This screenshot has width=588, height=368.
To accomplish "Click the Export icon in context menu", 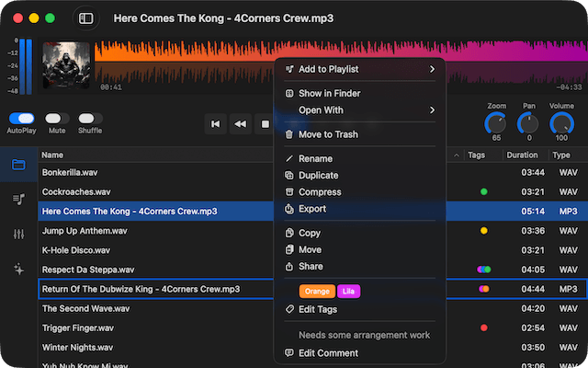I will tap(289, 209).
